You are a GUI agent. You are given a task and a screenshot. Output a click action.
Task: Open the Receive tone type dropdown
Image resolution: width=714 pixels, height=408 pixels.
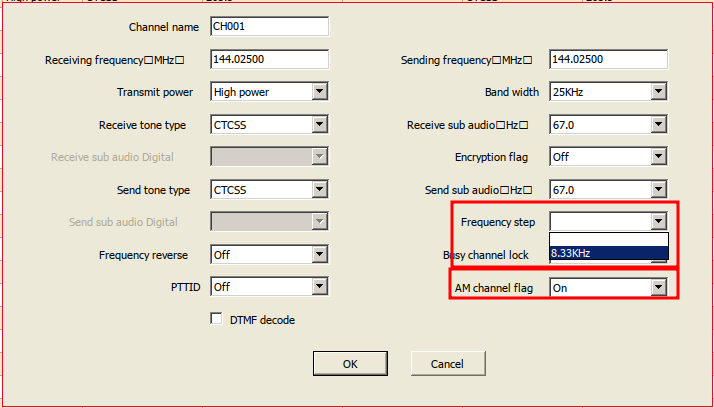pyautogui.click(x=319, y=125)
